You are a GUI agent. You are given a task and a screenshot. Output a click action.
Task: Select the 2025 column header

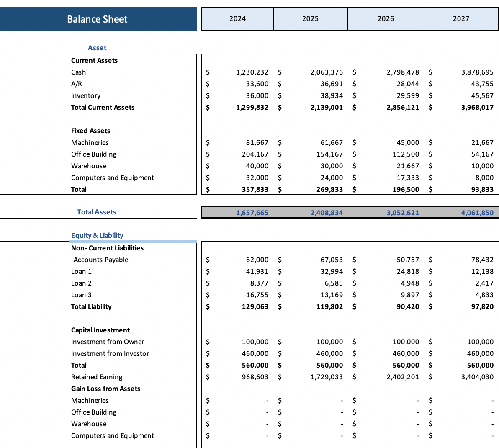[x=311, y=18]
